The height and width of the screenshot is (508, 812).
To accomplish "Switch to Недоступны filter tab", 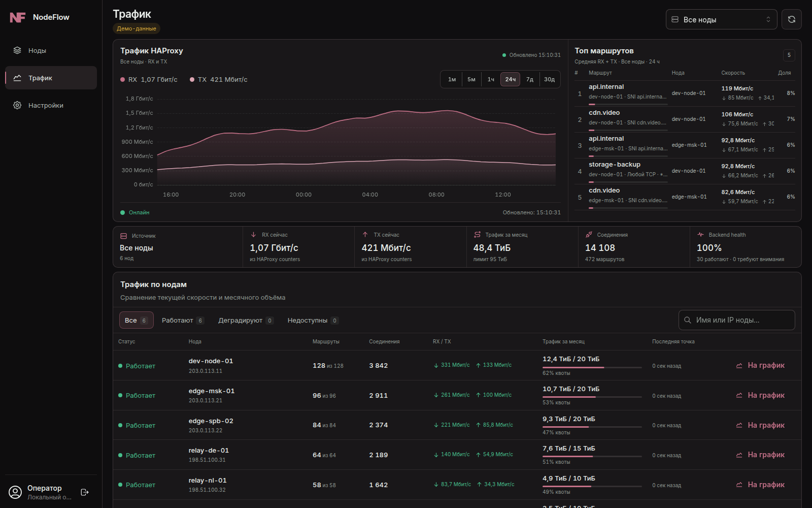I will 313,320.
